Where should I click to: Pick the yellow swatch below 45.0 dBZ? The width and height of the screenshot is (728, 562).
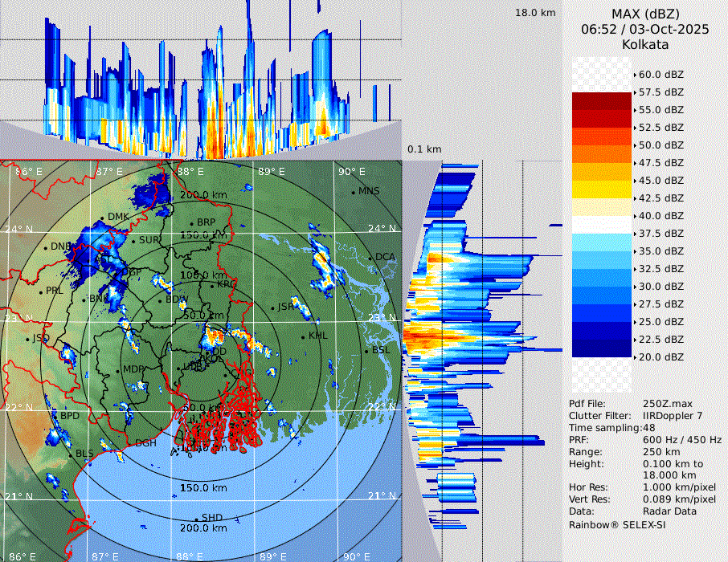click(602, 189)
